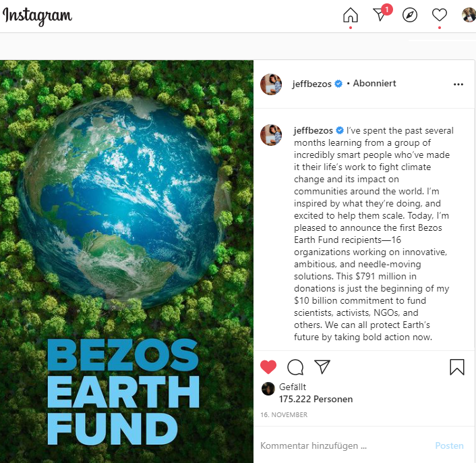Click the Bezos Earth Fund post image
Screen dimensions: 476x463
coord(127,261)
